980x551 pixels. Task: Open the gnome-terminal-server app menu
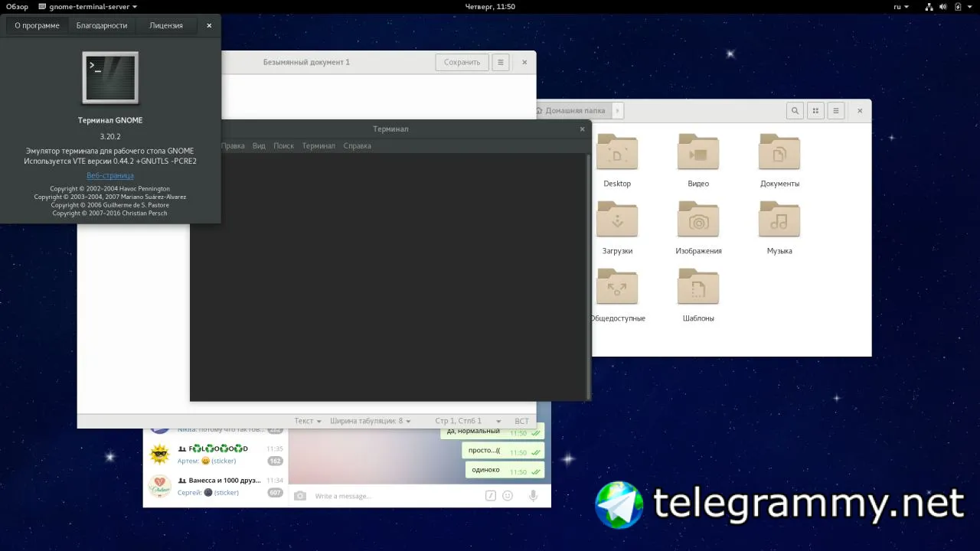pyautogui.click(x=88, y=7)
